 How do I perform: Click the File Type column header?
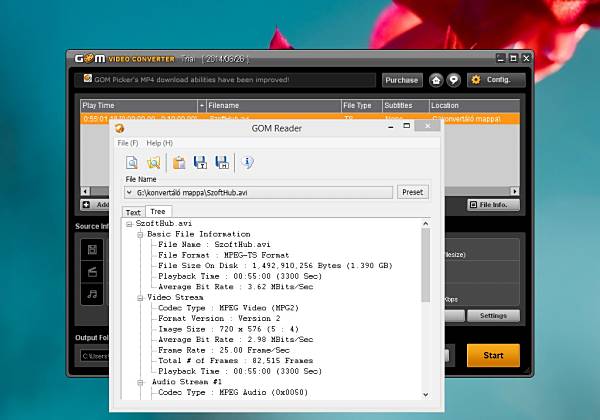click(362, 106)
